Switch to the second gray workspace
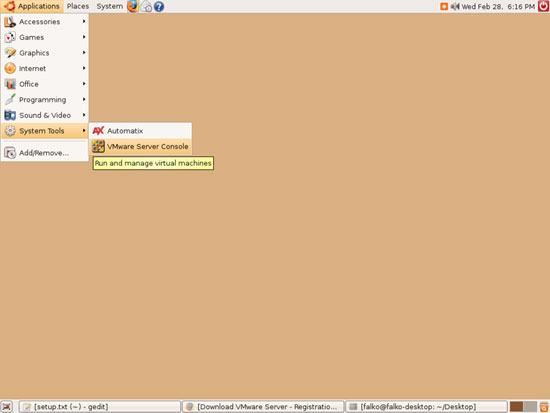The height and width of the screenshot is (413, 550). click(530, 407)
